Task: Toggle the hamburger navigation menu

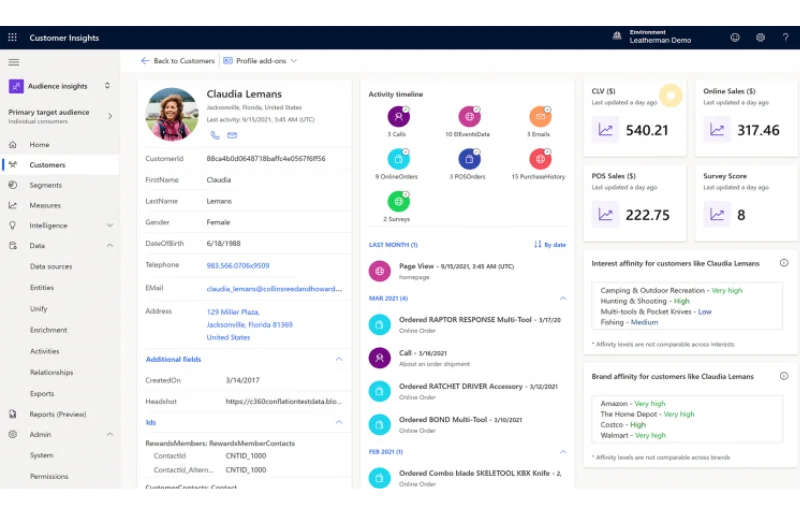Action: [14, 62]
